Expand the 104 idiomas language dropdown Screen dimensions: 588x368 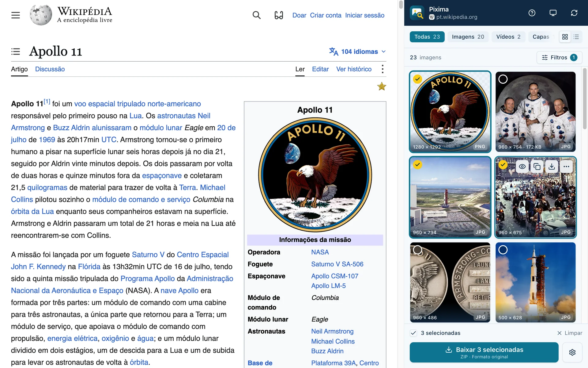coord(357,52)
